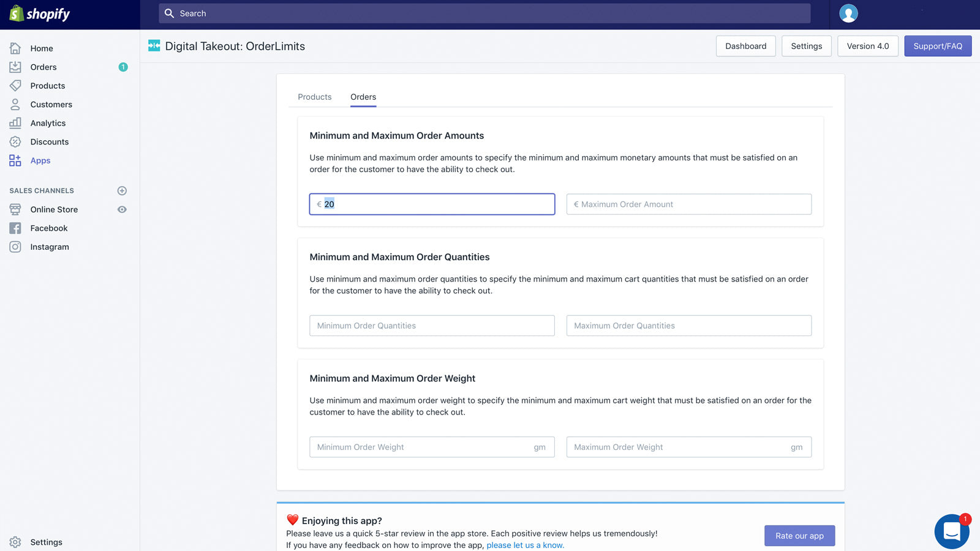Click the top Search bar
The image size is (980, 551).
(x=484, y=13)
